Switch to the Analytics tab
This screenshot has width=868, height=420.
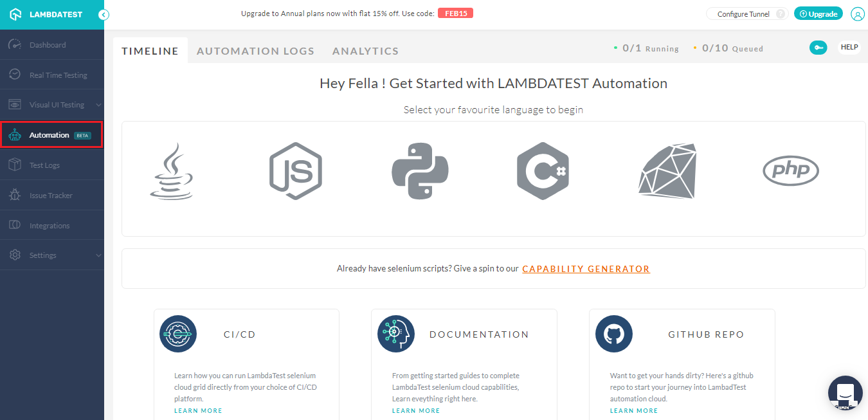coord(365,51)
